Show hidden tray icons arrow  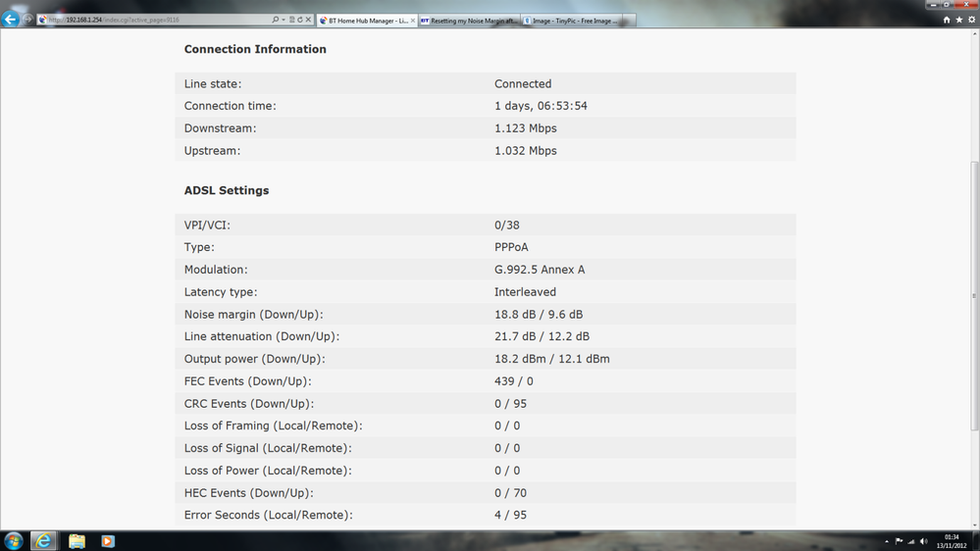(x=886, y=541)
